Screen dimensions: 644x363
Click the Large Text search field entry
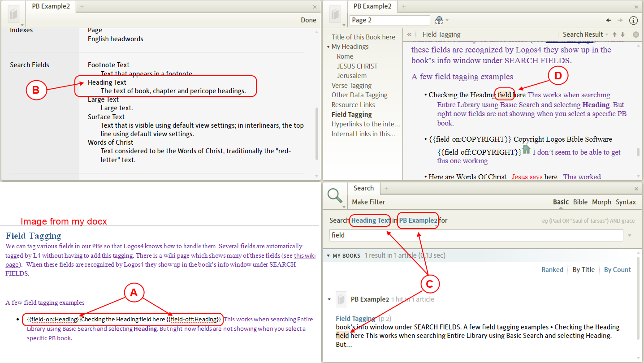coord(103,99)
